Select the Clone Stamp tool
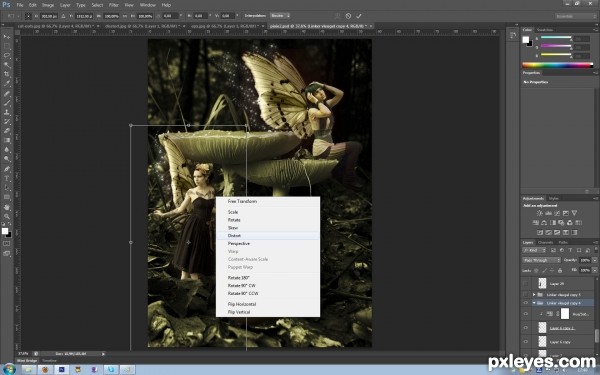Viewport: 600px width, 375px height. (x=7, y=112)
